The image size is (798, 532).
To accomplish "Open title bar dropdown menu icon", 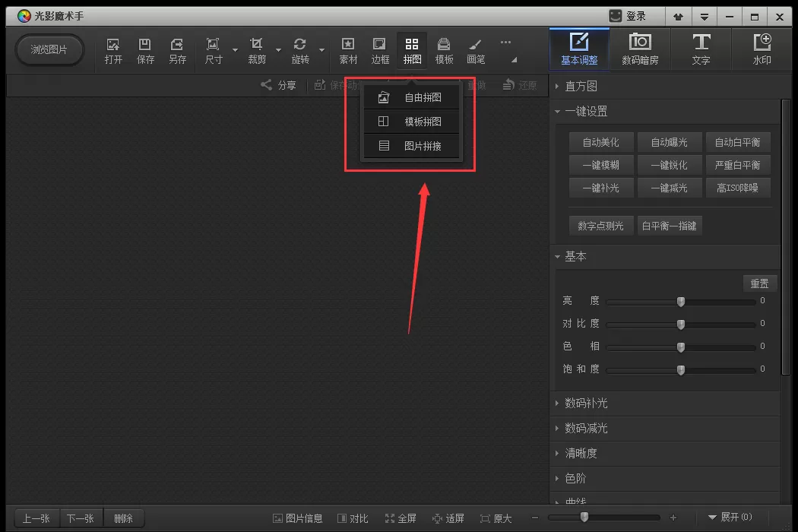I will coord(704,17).
